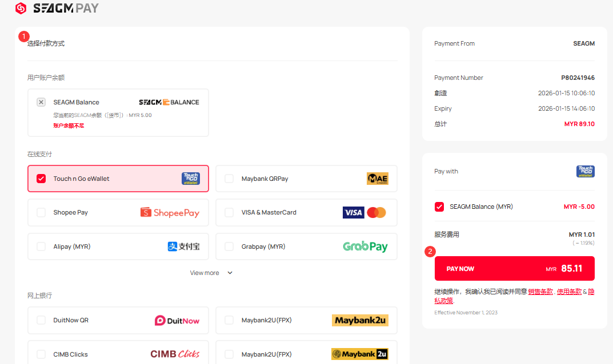Image resolution: width=613 pixels, height=364 pixels.
Task: Click the MAE Maybank QRPay logo
Action: [377, 179]
